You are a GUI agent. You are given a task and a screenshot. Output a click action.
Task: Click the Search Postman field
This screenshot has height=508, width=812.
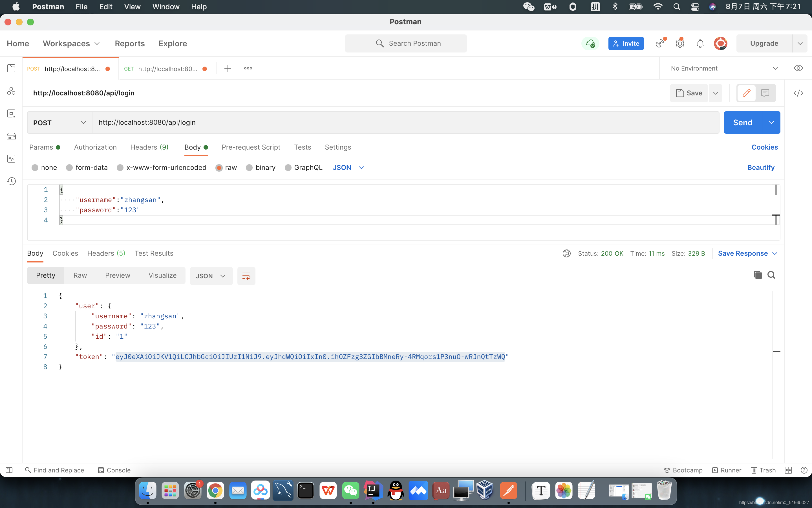coord(406,43)
